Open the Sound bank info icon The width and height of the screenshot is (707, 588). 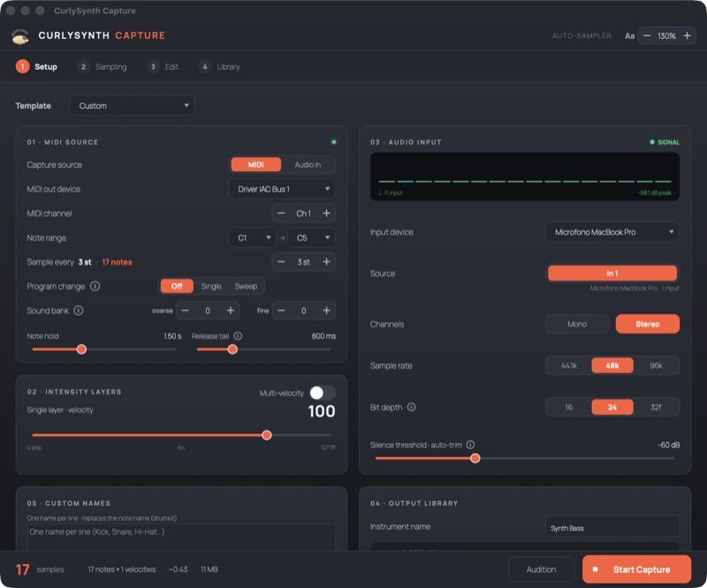tap(78, 310)
